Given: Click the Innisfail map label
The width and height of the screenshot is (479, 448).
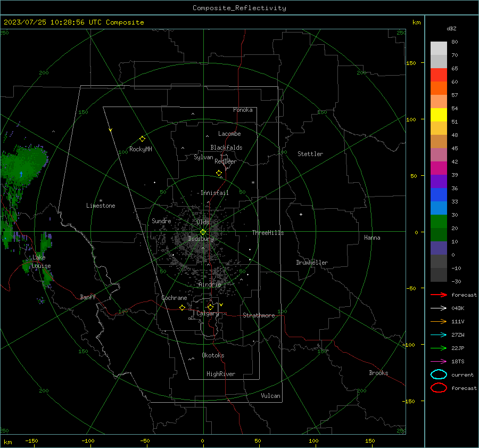Looking at the screenshot, I should [x=214, y=193].
